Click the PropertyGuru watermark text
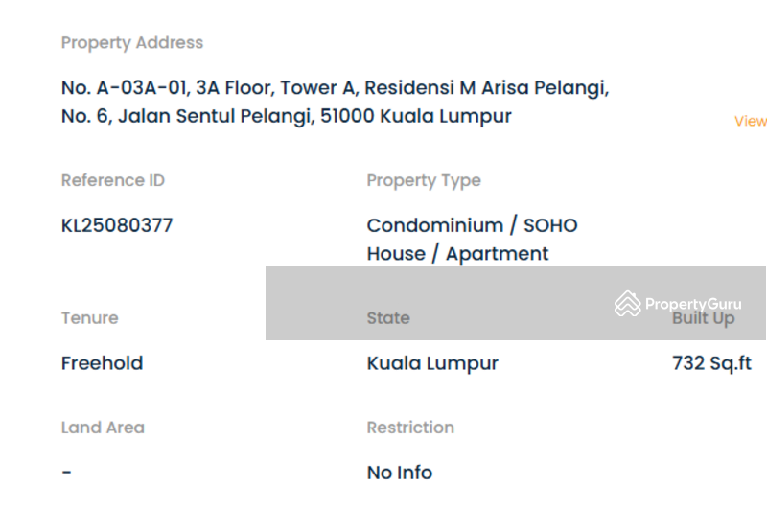This screenshot has height=532, width=767. point(693,304)
